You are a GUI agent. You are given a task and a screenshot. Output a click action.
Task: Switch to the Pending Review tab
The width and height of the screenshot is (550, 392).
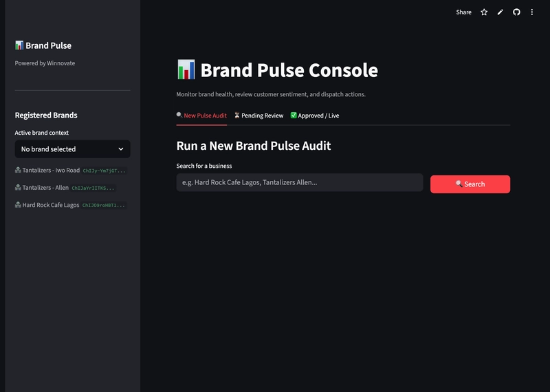pyautogui.click(x=259, y=116)
